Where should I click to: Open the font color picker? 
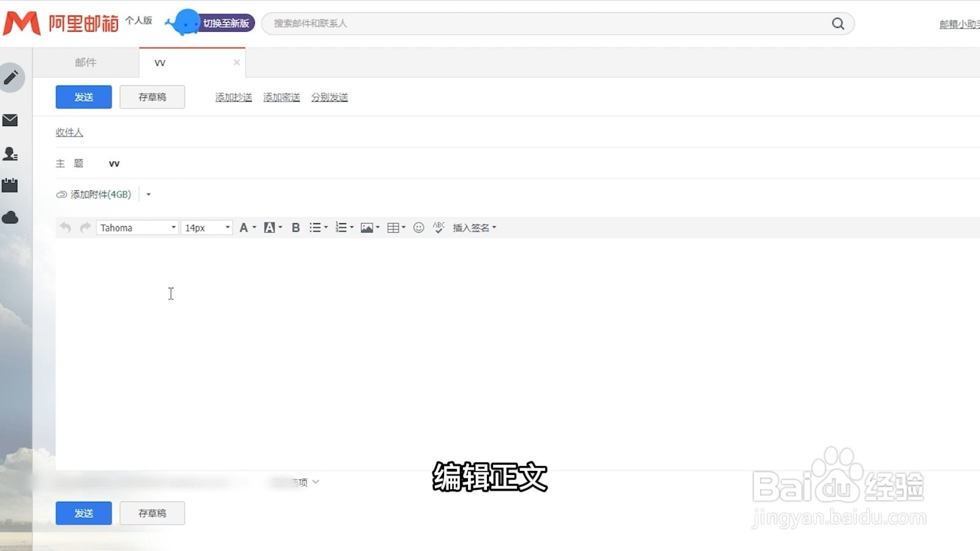coord(244,227)
